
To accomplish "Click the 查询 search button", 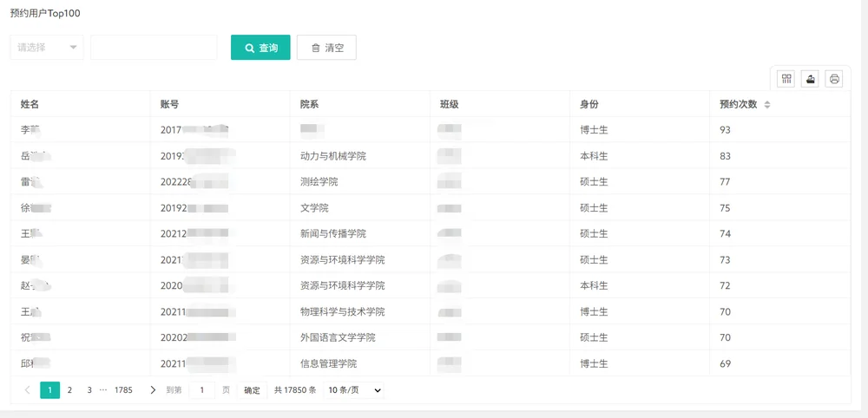I will click(x=260, y=48).
